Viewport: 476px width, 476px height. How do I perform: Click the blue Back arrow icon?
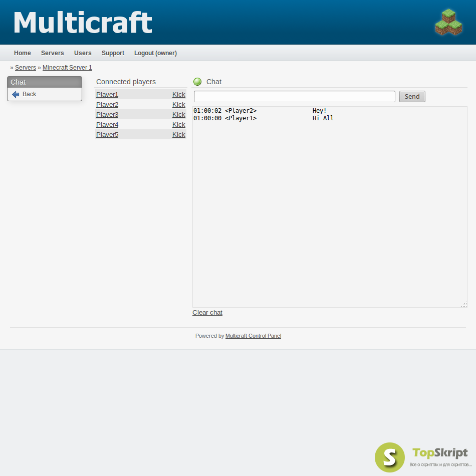pos(16,94)
